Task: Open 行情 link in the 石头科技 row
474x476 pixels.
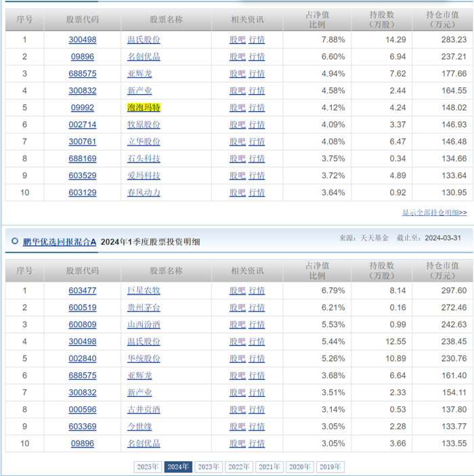Action: (257, 158)
